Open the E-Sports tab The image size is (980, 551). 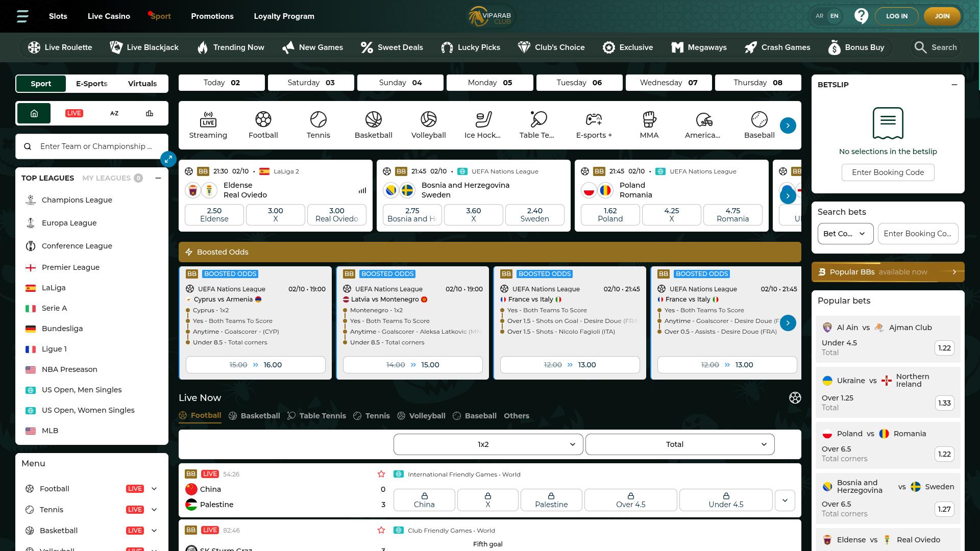(x=92, y=84)
